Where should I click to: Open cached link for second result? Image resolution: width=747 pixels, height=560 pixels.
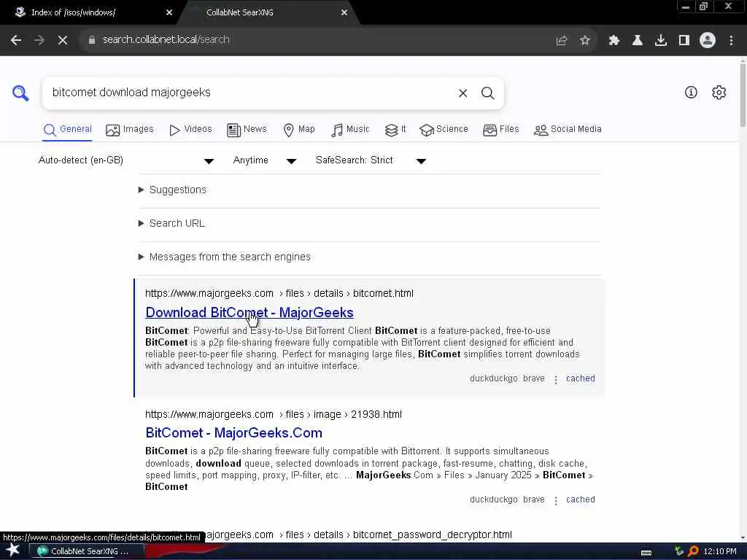pyautogui.click(x=580, y=499)
